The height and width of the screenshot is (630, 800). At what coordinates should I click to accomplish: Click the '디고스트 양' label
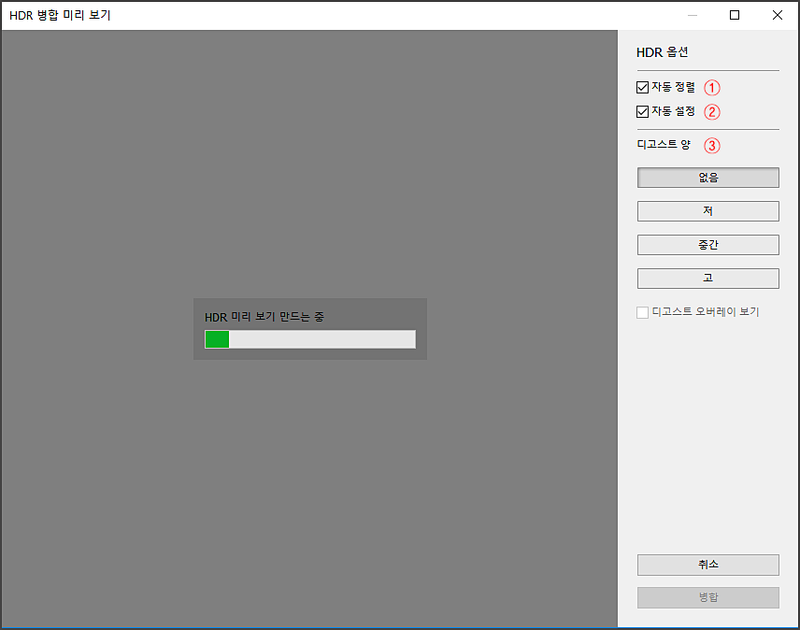point(663,144)
